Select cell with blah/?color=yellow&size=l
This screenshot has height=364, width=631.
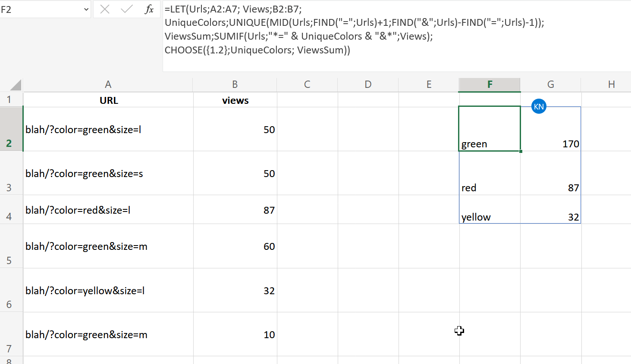108,290
